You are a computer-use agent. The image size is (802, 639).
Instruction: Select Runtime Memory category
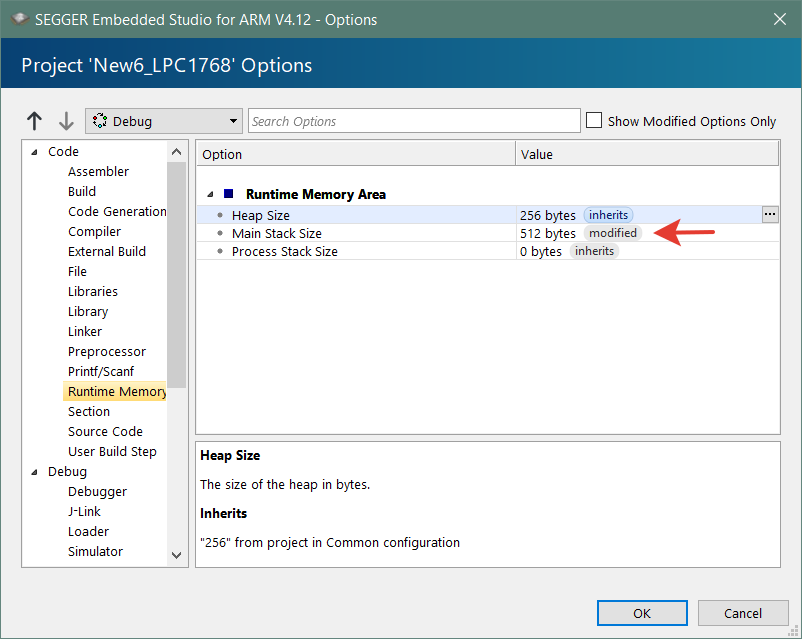(115, 391)
